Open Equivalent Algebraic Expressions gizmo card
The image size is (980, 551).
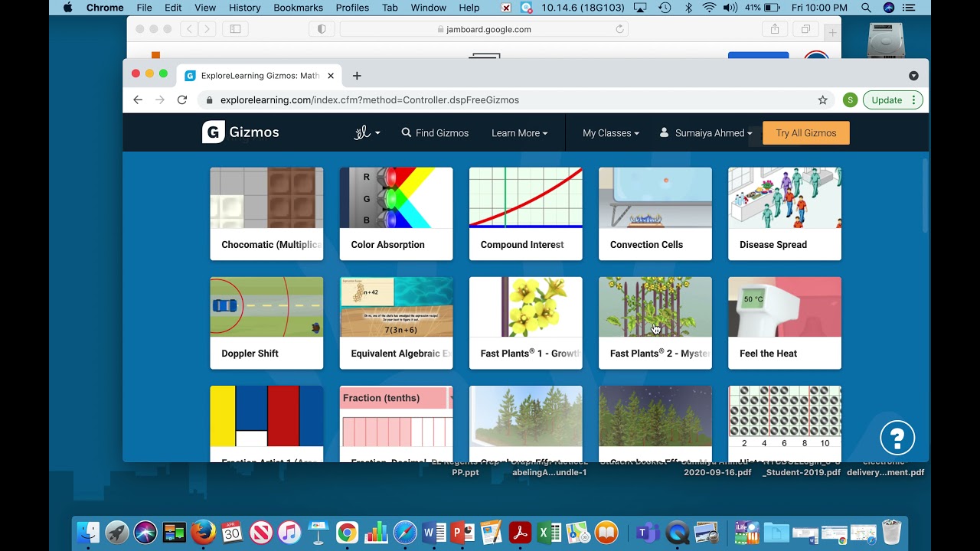pyautogui.click(x=396, y=323)
